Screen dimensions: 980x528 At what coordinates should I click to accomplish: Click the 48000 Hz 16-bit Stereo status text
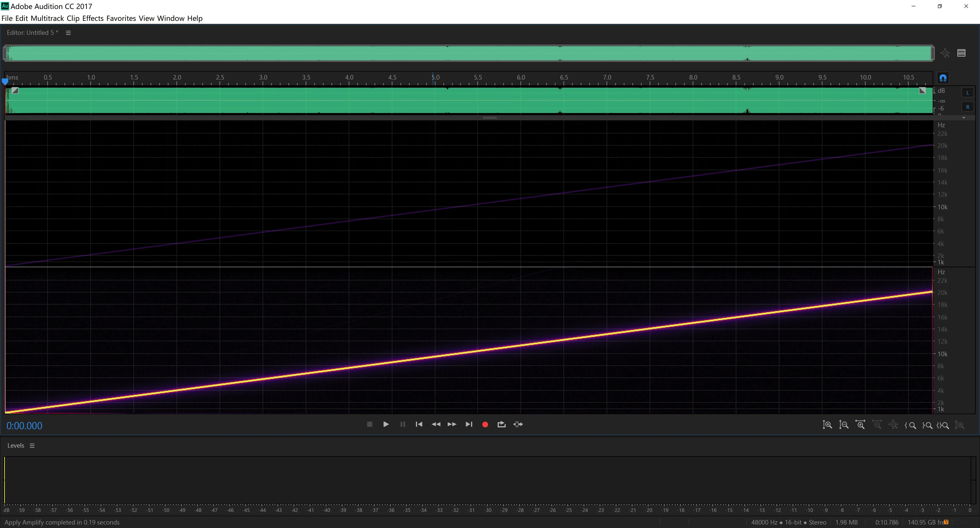tap(789, 522)
